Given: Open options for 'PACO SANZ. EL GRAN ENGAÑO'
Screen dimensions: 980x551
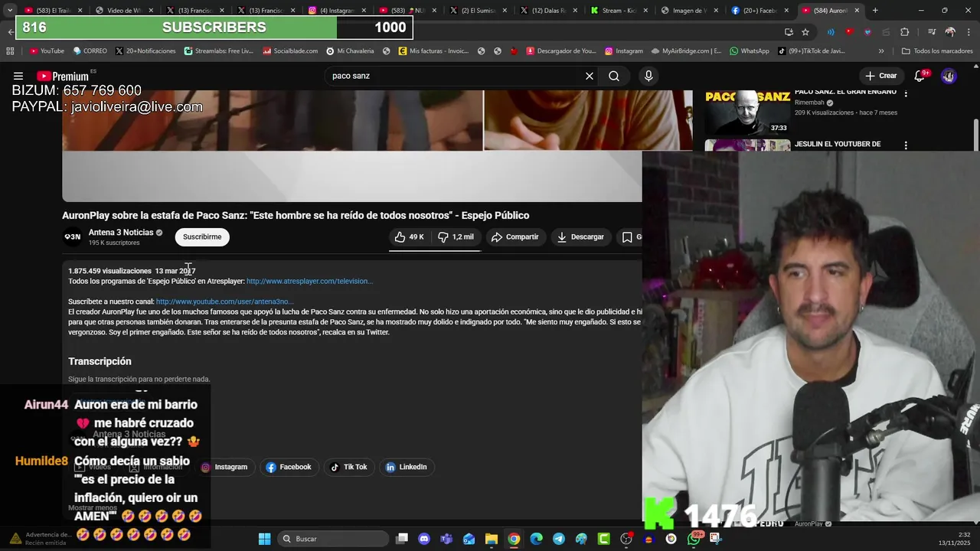Looking at the screenshot, I should [906, 93].
